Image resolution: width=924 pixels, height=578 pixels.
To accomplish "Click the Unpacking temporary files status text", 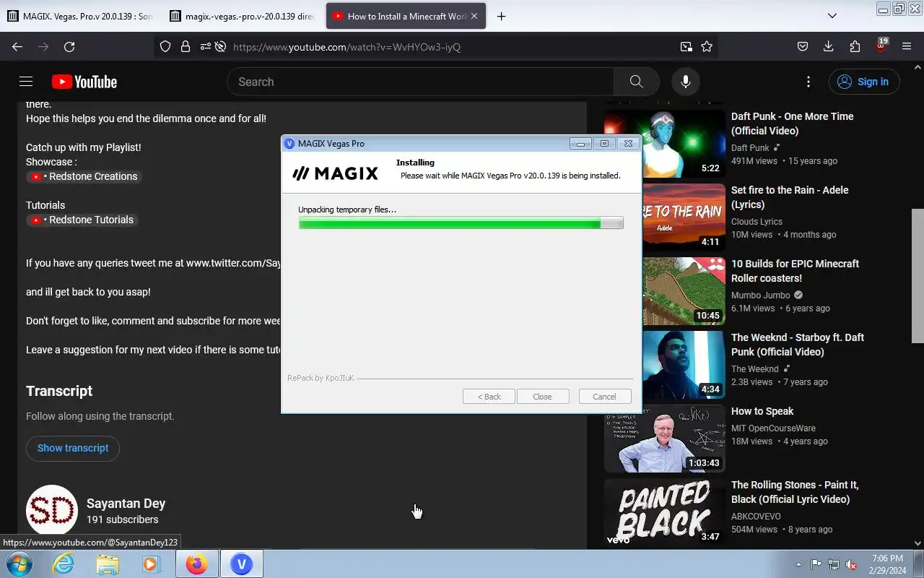I will (x=347, y=210).
